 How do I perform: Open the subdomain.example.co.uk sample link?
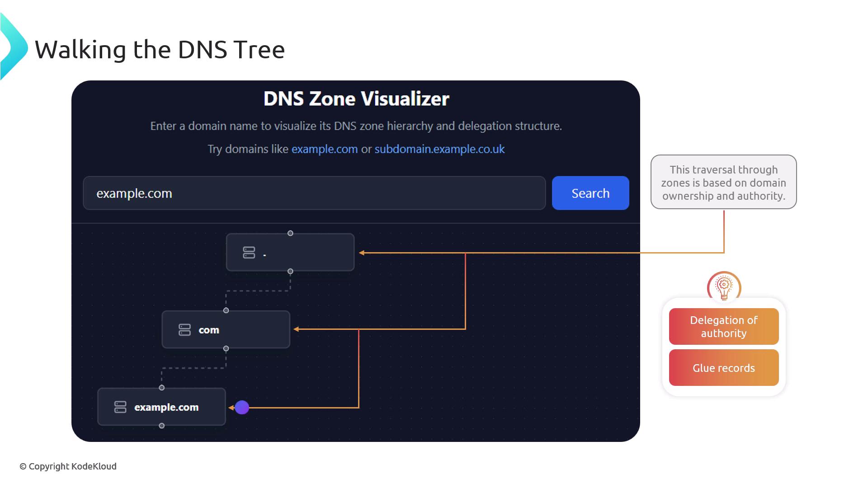[x=439, y=149]
